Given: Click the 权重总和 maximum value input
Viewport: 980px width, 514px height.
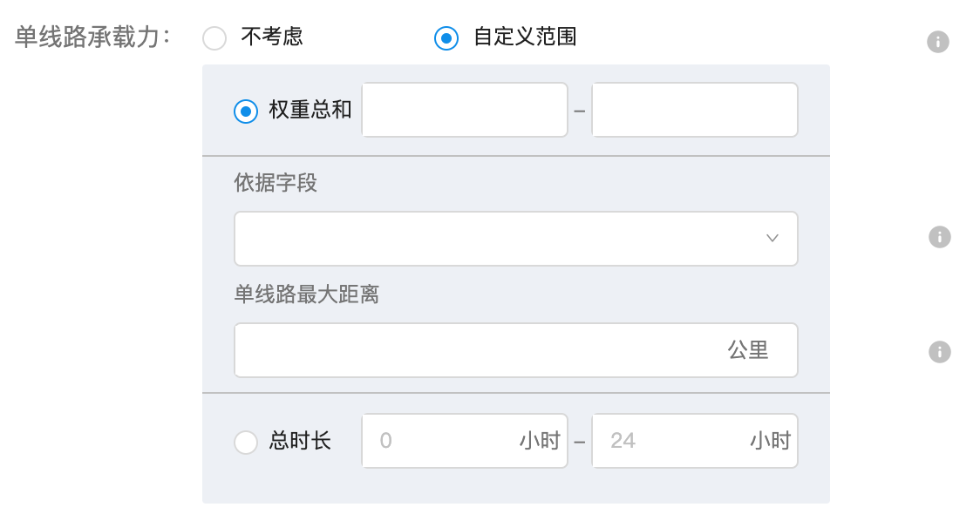Looking at the screenshot, I should (x=695, y=110).
